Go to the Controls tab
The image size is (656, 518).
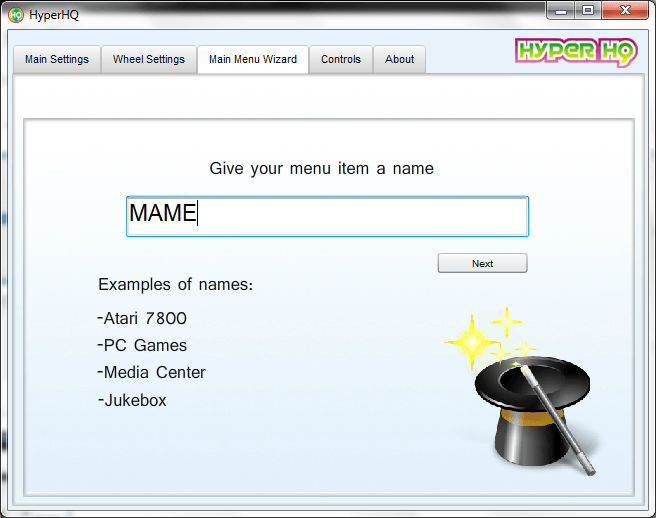click(341, 59)
